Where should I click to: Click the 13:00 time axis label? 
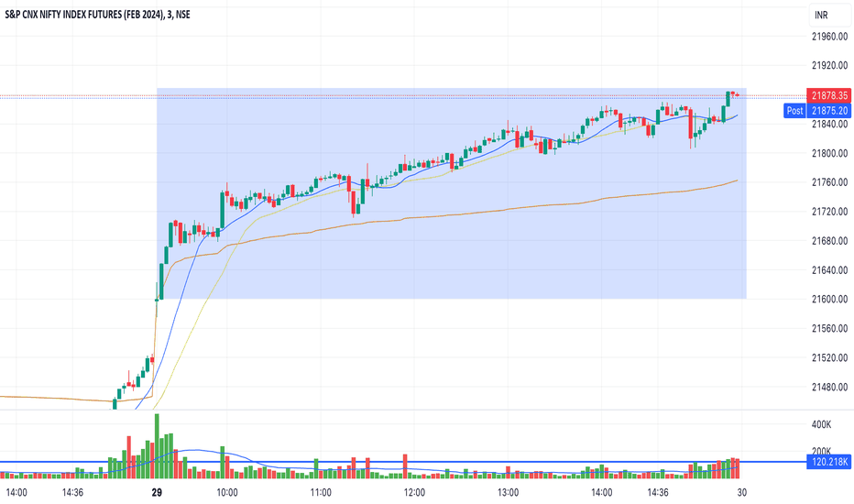click(x=509, y=493)
